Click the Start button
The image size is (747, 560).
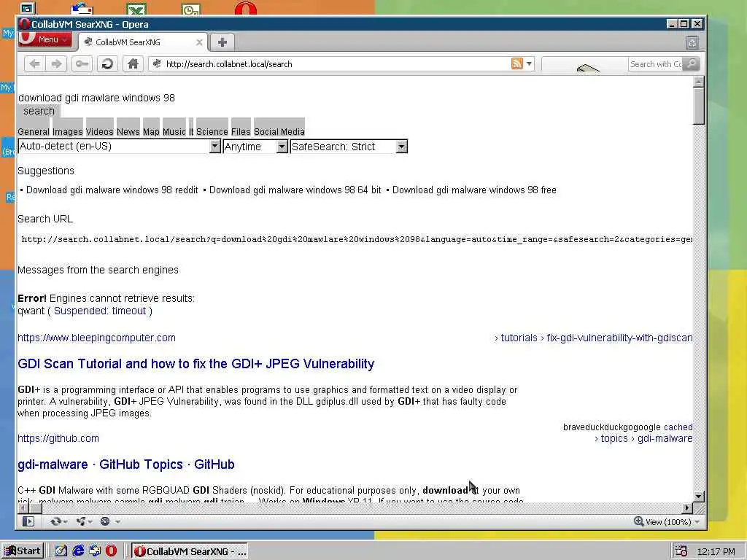pos(23,551)
